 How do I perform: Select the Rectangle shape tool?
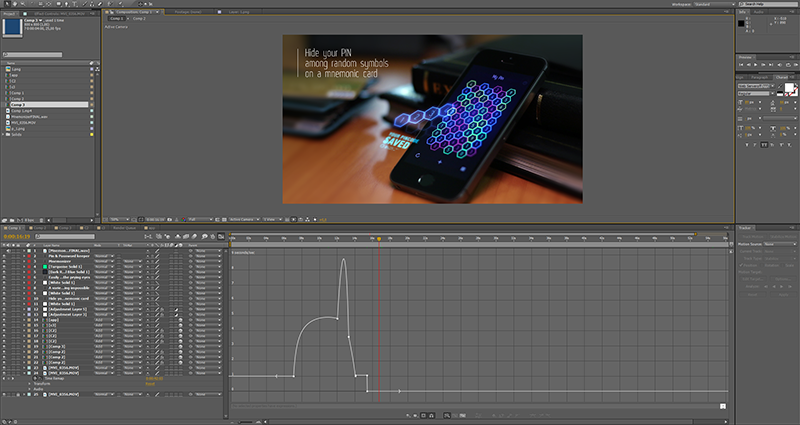(59, 4)
